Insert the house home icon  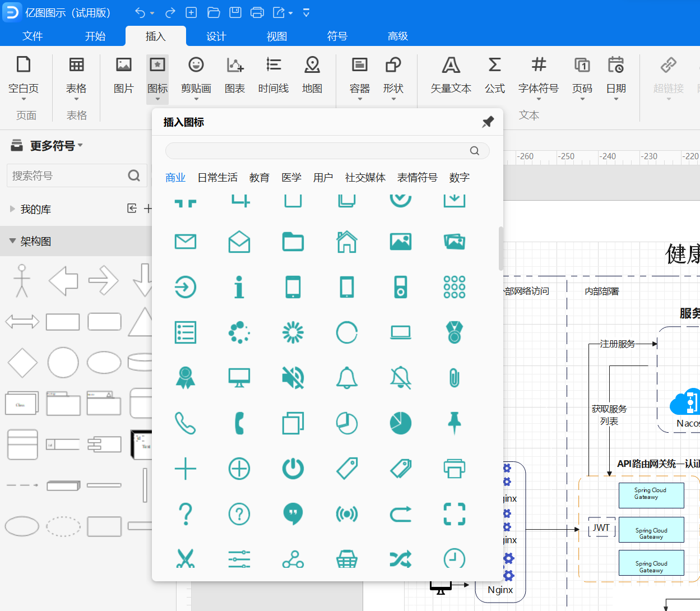[x=347, y=242]
